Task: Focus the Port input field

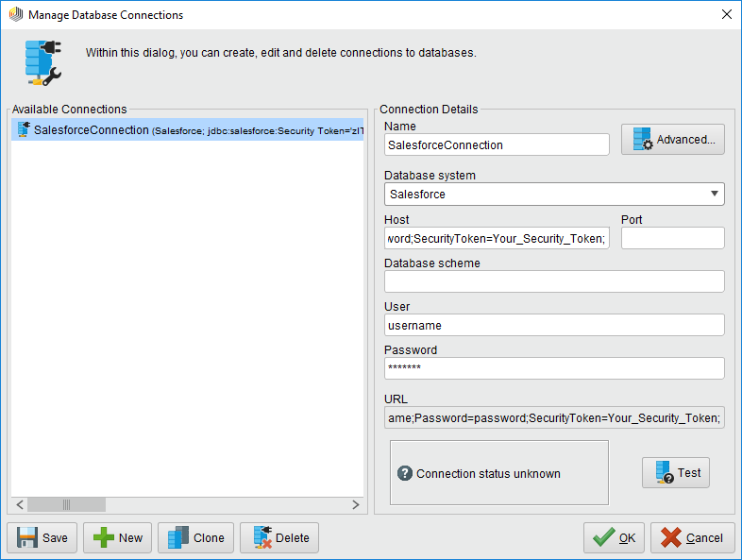Action: [672, 238]
